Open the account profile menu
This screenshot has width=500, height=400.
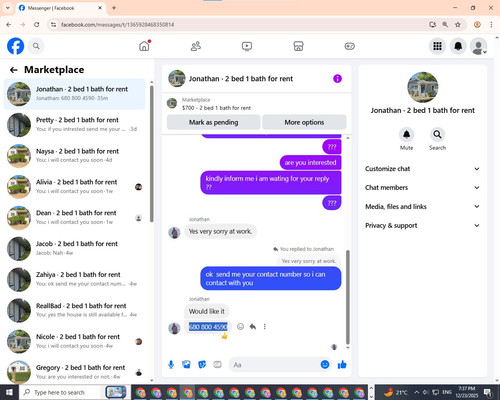tap(479, 46)
